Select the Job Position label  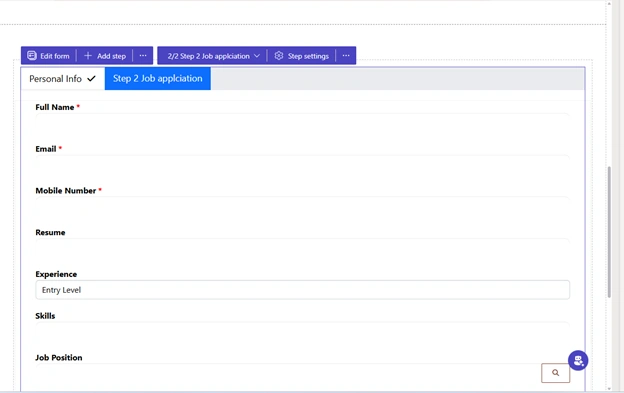(x=58, y=358)
